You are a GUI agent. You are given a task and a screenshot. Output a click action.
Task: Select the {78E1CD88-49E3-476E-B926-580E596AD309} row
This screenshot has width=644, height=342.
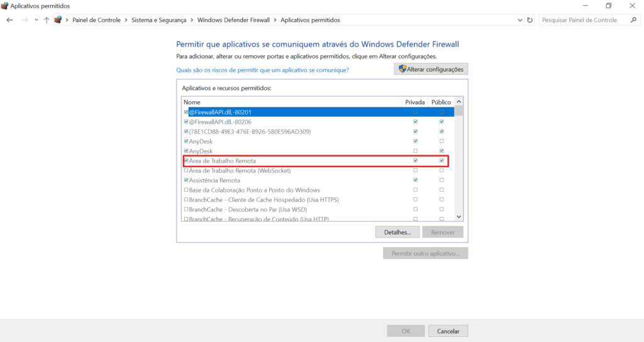[x=318, y=131]
